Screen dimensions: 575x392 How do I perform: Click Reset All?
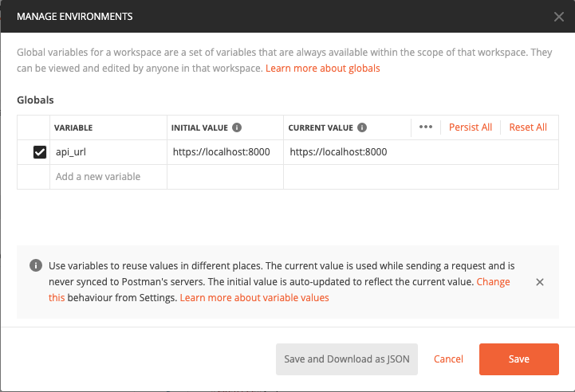pyautogui.click(x=528, y=127)
